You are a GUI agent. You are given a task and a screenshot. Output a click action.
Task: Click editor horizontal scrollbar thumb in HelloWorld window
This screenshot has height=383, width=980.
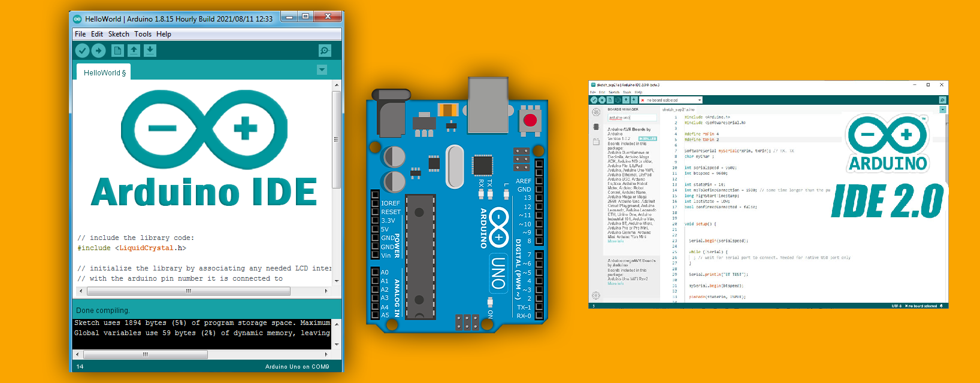coord(189,291)
